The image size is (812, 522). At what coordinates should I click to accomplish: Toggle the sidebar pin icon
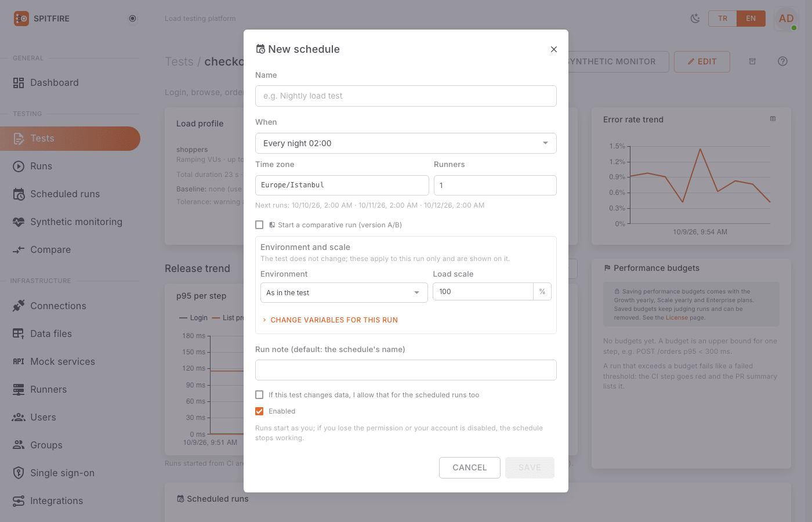pyautogui.click(x=132, y=19)
